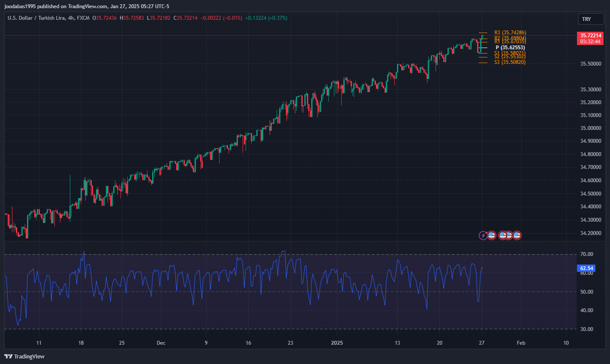Screen dimensions: 610x364
Task: Click the Dec label on time axis
Action: [x=161, y=343]
